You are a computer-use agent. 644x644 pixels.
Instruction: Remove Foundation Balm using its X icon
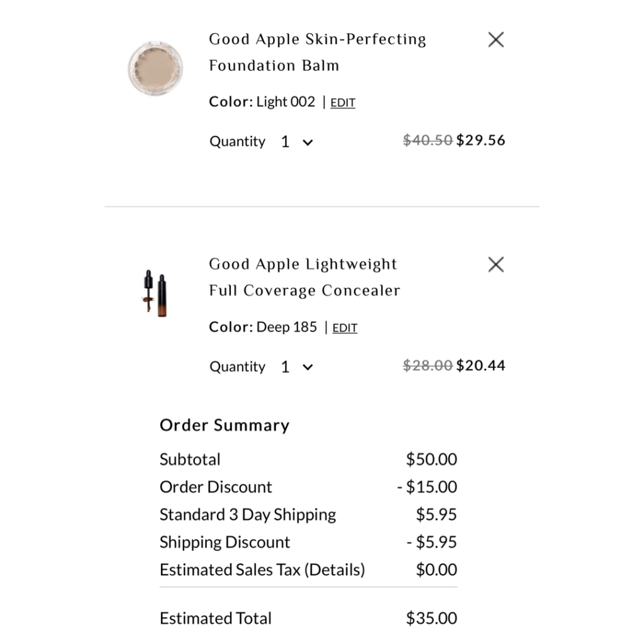(496, 40)
